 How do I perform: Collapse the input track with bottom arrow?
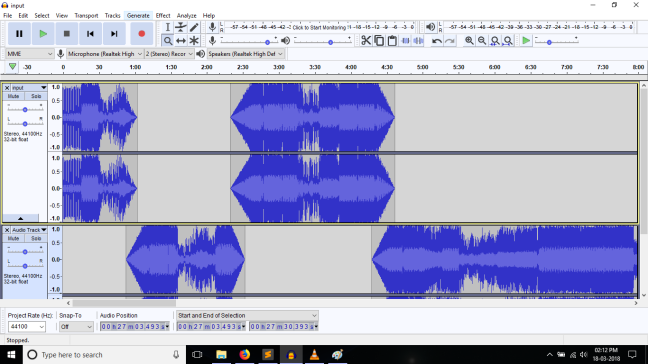tap(21, 218)
